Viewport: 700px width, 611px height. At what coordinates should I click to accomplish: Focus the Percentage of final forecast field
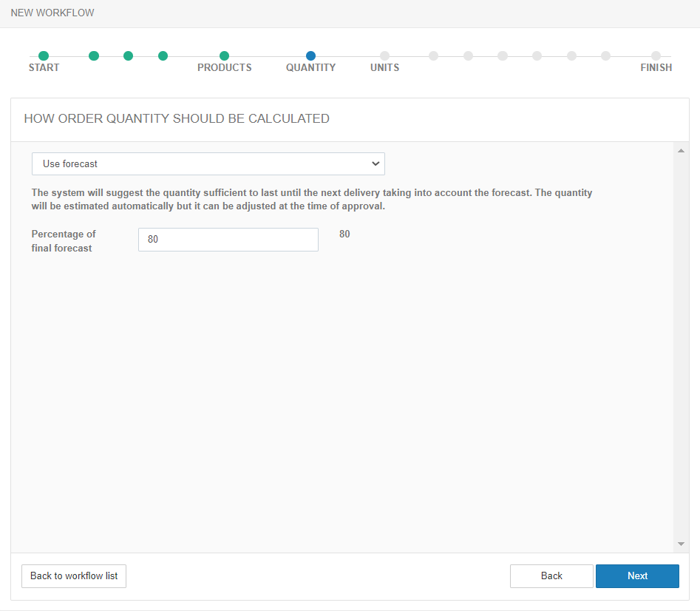tap(228, 240)
